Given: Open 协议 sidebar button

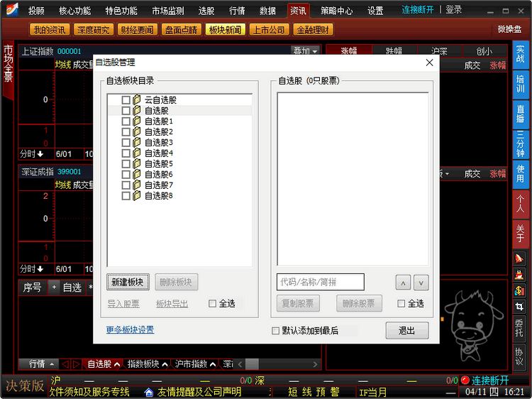Looking at the screenshot, I should (x=519, y=356).
